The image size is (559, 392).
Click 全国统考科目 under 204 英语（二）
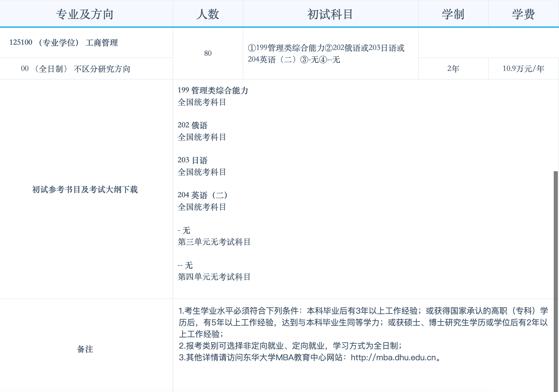click(x=202, y=207)
